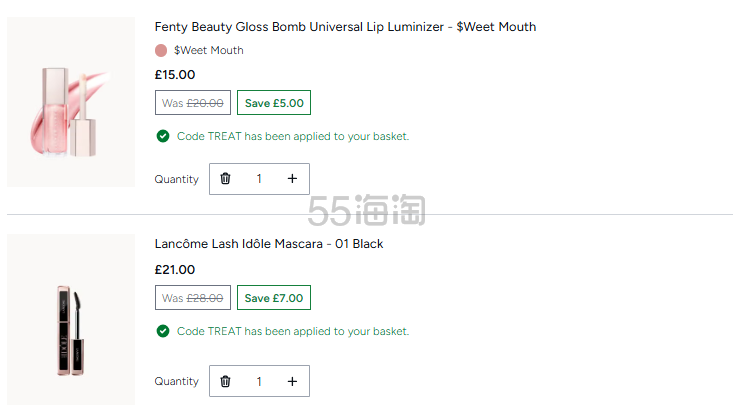Click green checkmark beside Lancôme TREAT code message

coord(163,331)
